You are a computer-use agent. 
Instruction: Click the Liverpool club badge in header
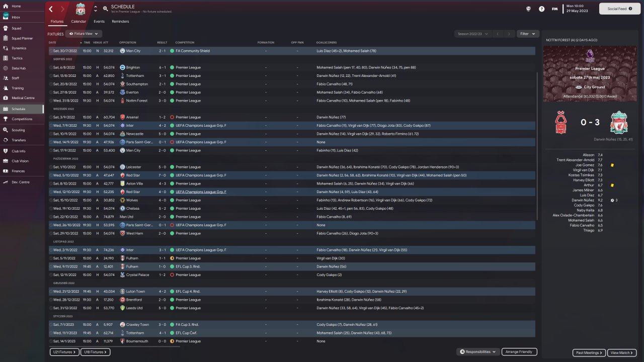click(x=80, y=9)
